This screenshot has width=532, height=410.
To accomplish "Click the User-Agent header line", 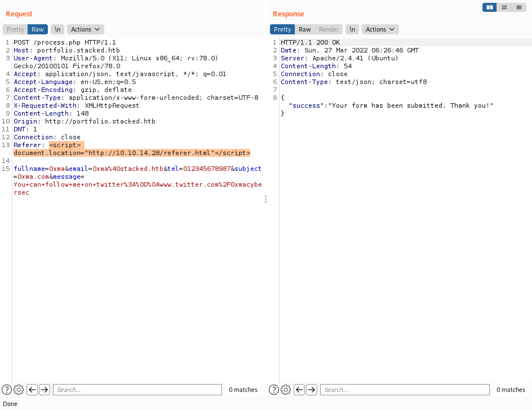I will pyautogui.click(x=116, y=62).
